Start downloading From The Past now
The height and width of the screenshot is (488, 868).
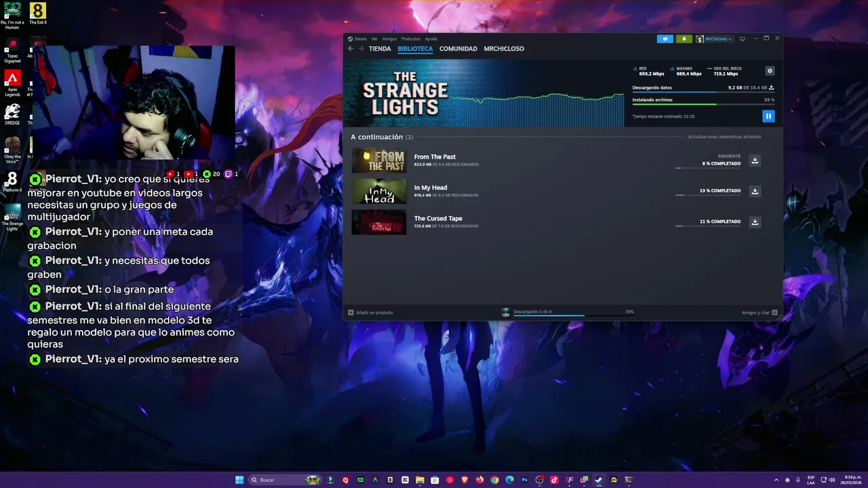point(755,161)
